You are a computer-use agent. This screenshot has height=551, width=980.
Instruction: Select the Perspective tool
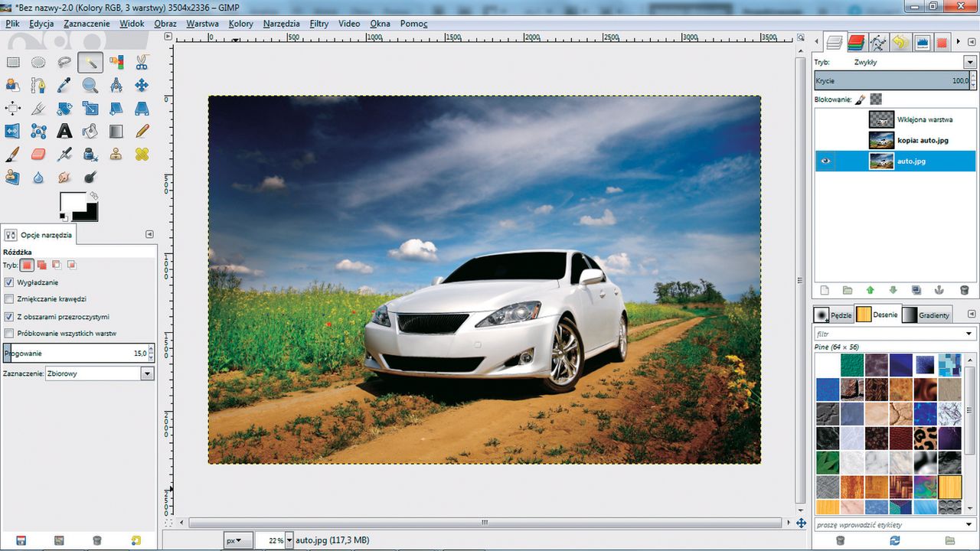click(142, 109)
